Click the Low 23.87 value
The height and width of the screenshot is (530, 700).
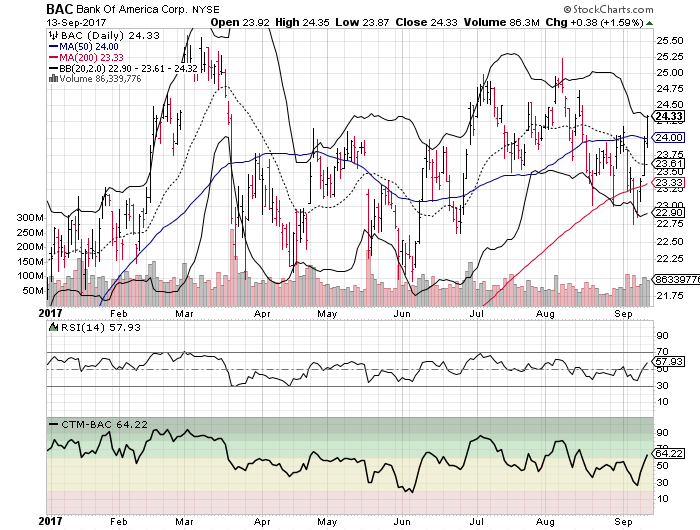click(362, 22)
